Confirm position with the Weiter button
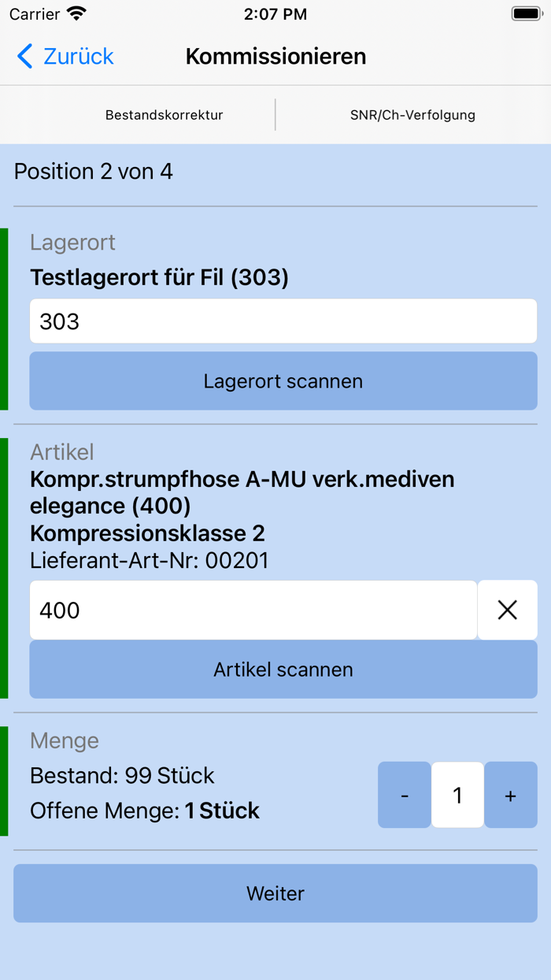The image size is (551, 980). [x=275, y=893]
